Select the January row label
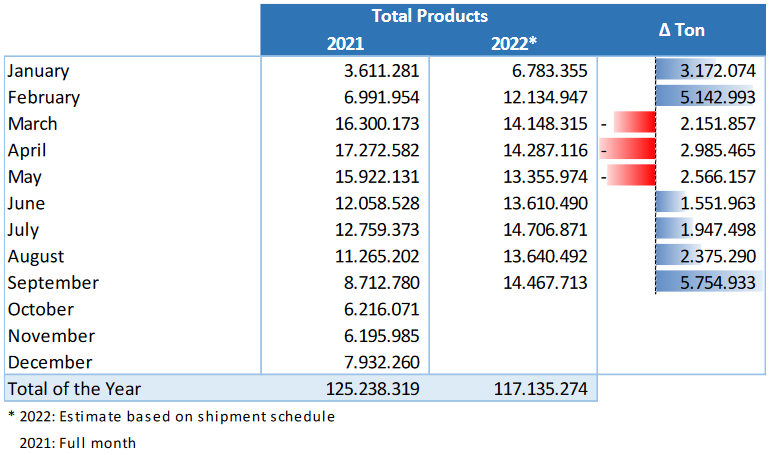The height and width of the screenshot is (455, 769). click(x=38, y=71)
